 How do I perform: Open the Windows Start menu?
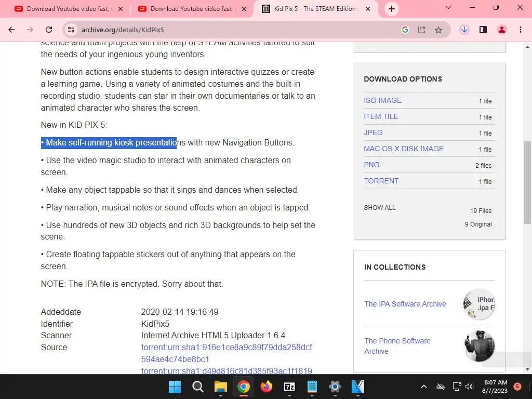[x=175, y=387]
